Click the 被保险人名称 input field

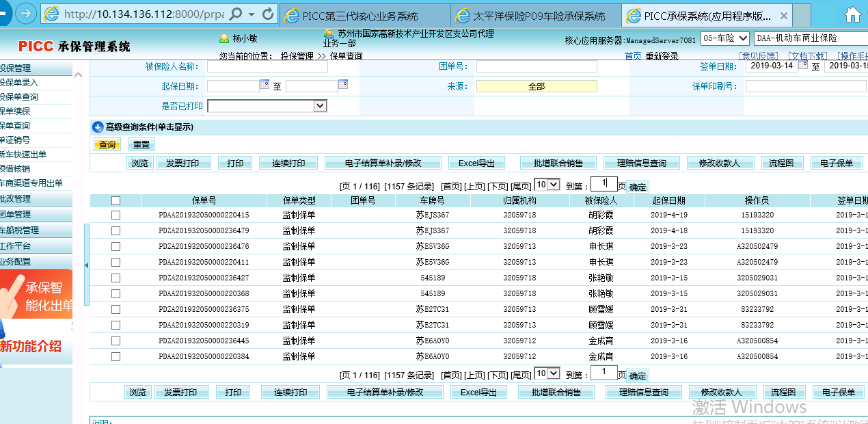[x=267, y=66]
